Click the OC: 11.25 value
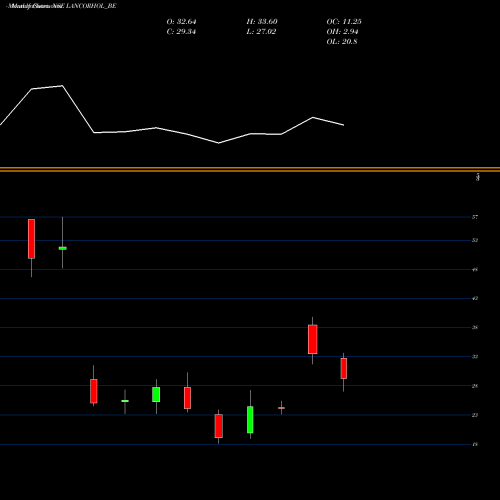Image resolution: width=500 pixels, height=500 pixels. pos(344,22)
